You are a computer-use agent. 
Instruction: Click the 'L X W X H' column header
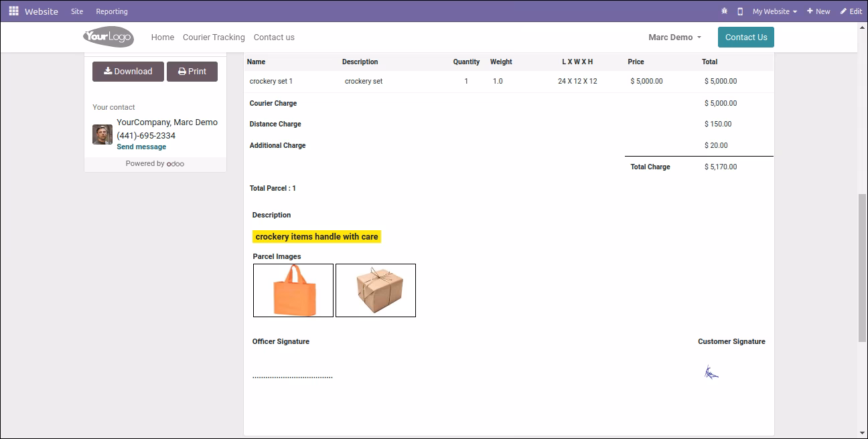tap(577, 62)
